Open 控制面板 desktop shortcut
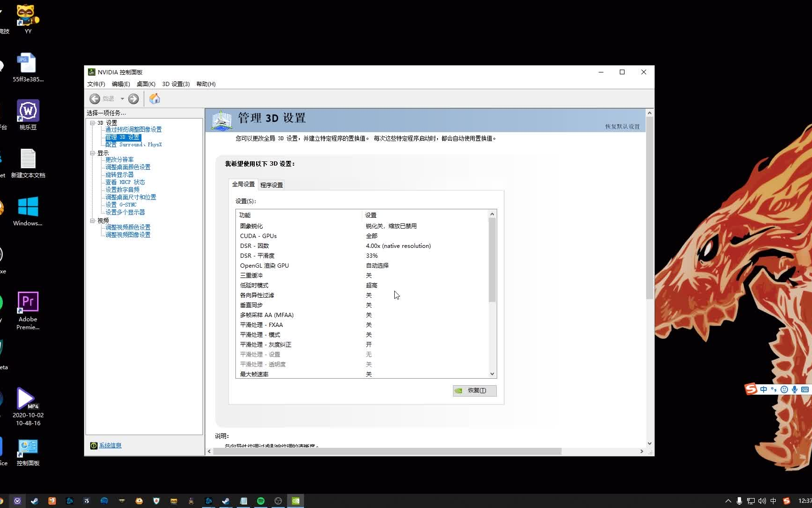The width and height of the screenshot is (812, 508). [28, 452]
